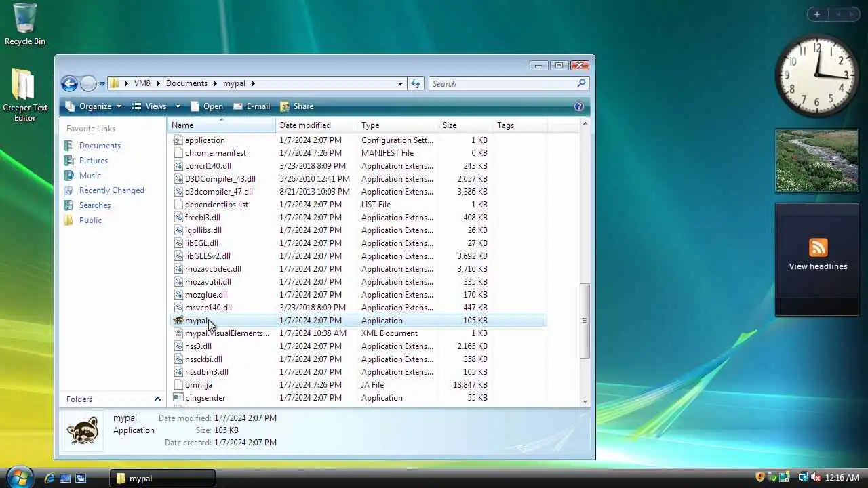
Task: Sort by Size column header
Action: [x=466, y=125]
